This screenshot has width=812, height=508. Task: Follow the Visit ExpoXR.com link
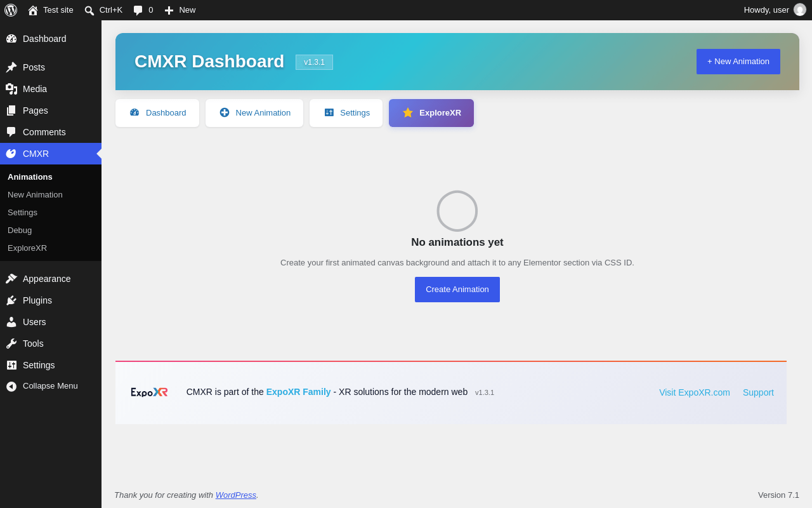[695, 392]
